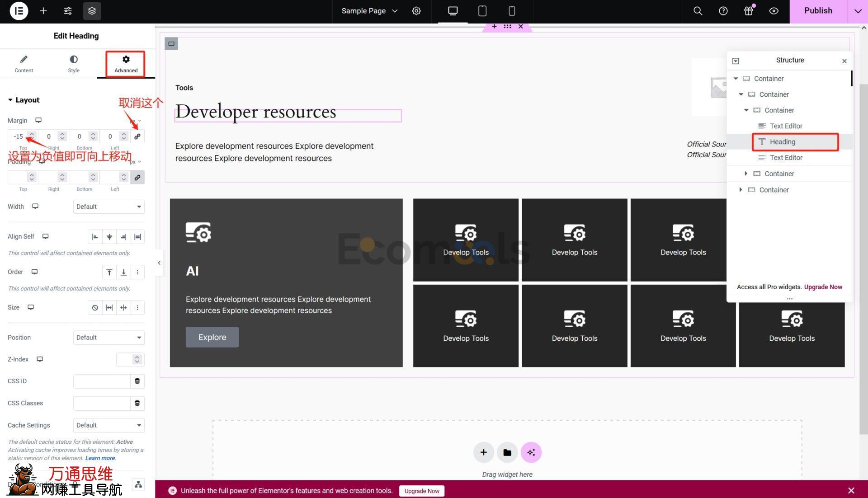Switch to the Style tab

[74, 64]
